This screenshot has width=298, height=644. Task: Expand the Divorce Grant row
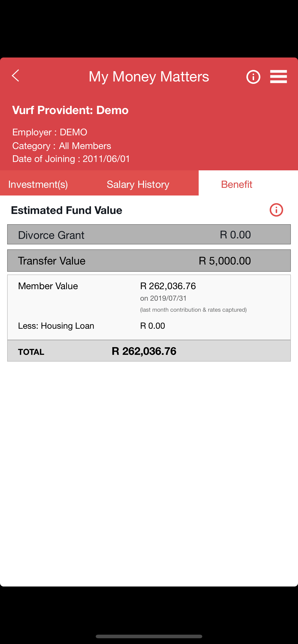click(x=149, y=235)
